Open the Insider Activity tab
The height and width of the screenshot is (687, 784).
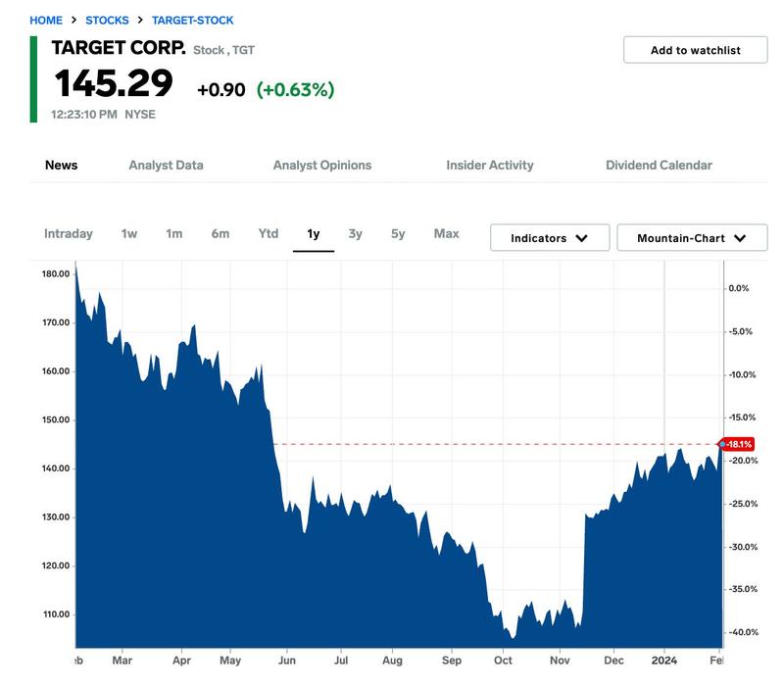click(x=489, y=166)
